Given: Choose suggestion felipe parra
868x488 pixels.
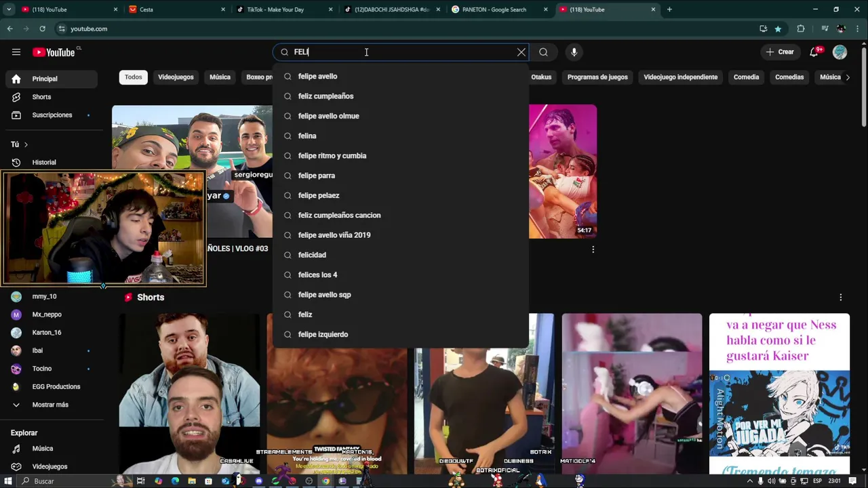Looking at the screenshot, I should (x=400, y=176).
